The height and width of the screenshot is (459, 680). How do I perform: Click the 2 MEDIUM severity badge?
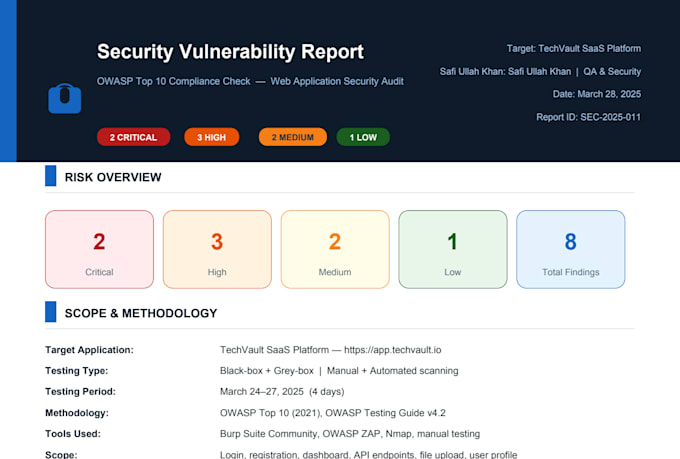pyautogui.click(x=293, y=137)
